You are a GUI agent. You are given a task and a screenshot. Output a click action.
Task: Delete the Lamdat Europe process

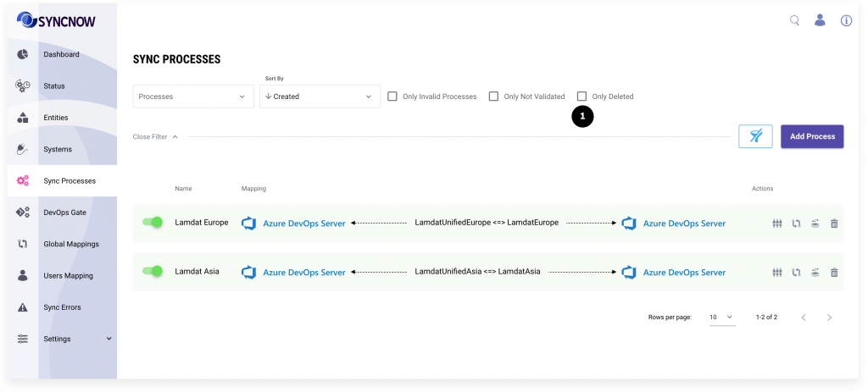tap(834, 224)
